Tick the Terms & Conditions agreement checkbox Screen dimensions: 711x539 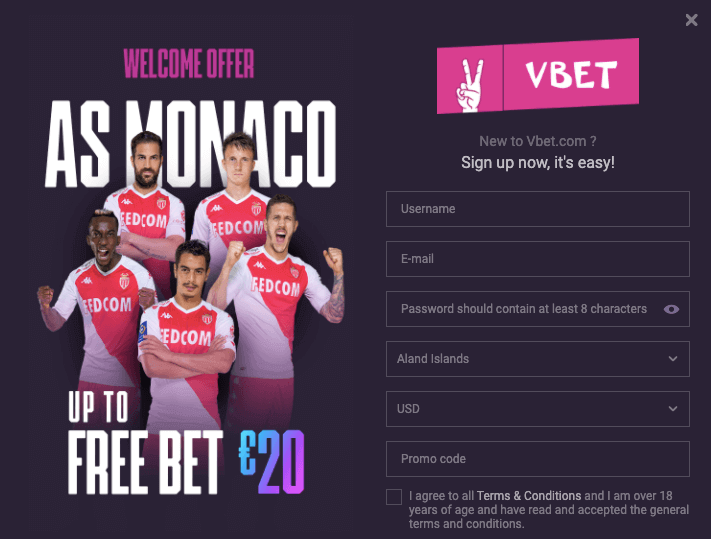[394, 497]
